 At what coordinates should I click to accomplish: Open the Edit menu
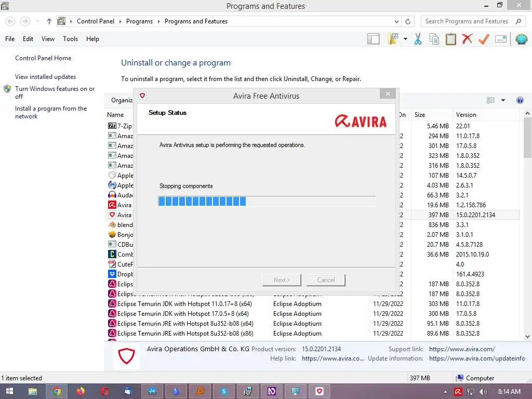click(x=28, y=39)
